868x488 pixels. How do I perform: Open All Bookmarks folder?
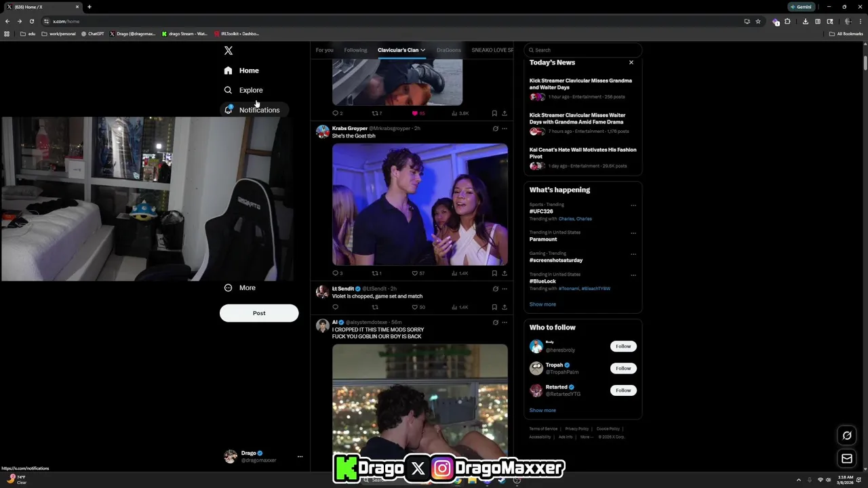pyautogui.click(x=846, y=33)
